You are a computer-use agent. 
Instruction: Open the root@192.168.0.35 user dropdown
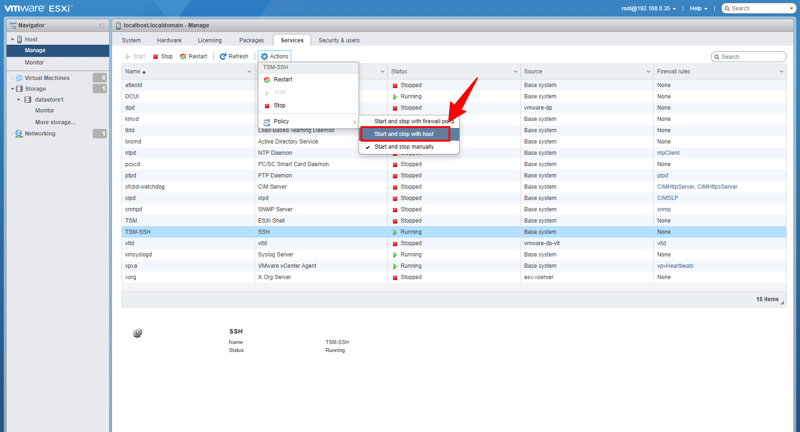click(648, 8)
